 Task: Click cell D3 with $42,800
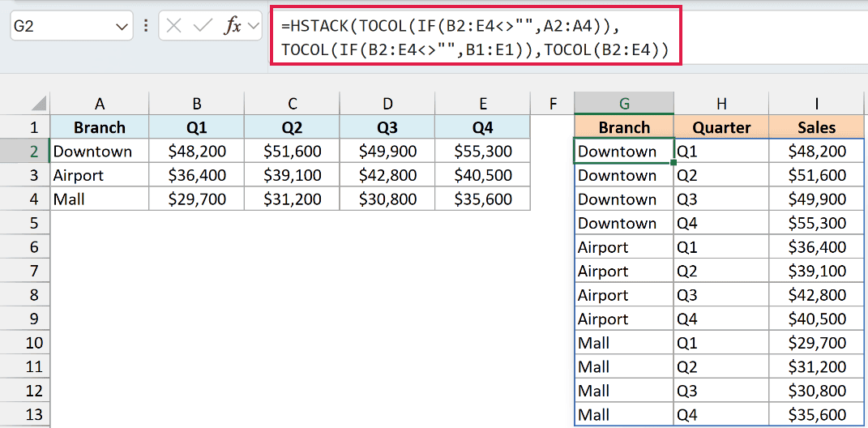pos(387,175)
